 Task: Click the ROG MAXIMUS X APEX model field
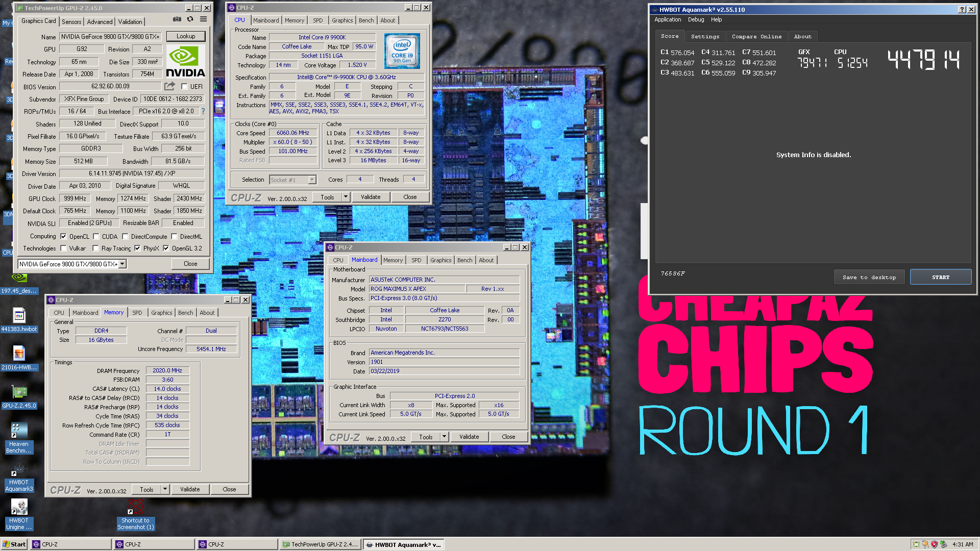tap(418, 289)
